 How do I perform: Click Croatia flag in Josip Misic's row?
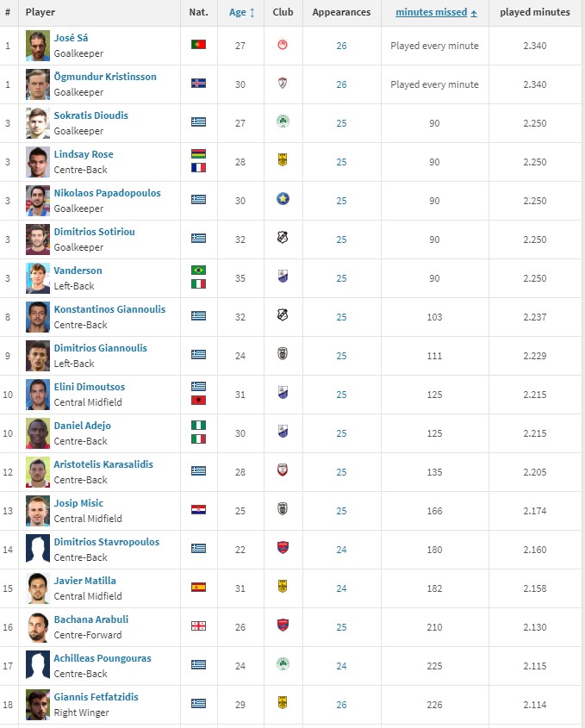(x=198, y=509)
